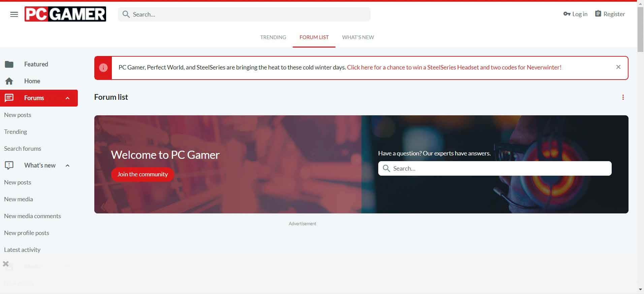Image resolution: width=644 pixels, height=295 pixels.
Task: Click the magnifier icon in top search bar
Action: [x=126, y=14]
